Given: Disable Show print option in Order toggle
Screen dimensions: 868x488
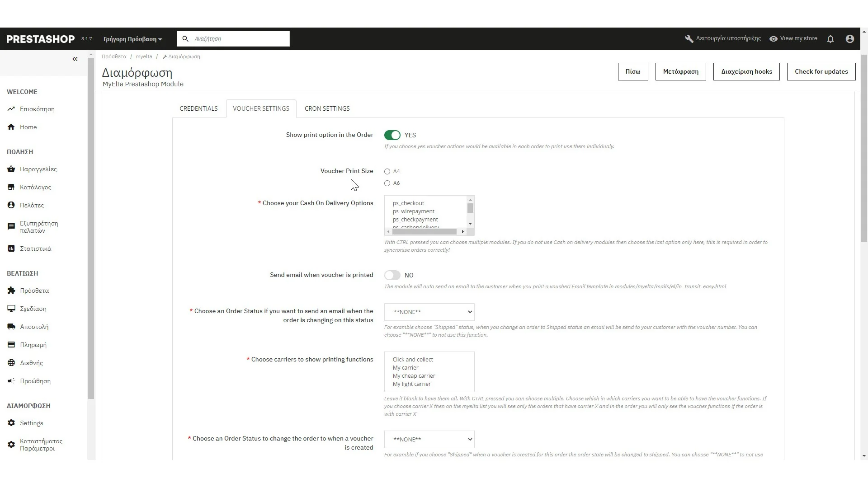Looking at the screenshot, I should [392, 135].
